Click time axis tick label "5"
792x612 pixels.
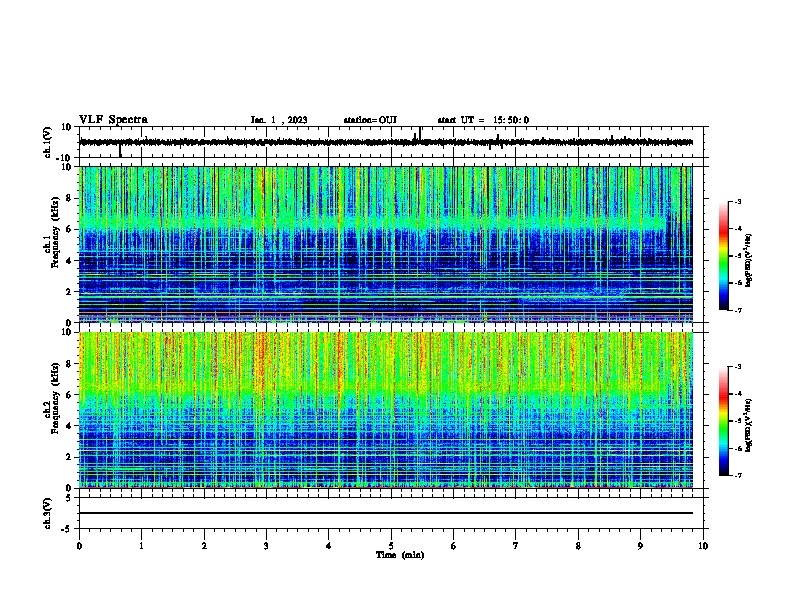coord(391,546)
